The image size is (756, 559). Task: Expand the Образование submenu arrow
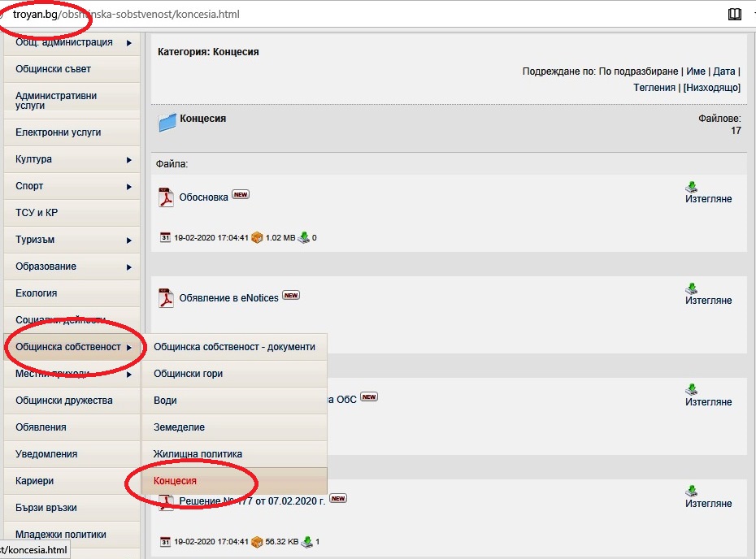coord(128,267)
